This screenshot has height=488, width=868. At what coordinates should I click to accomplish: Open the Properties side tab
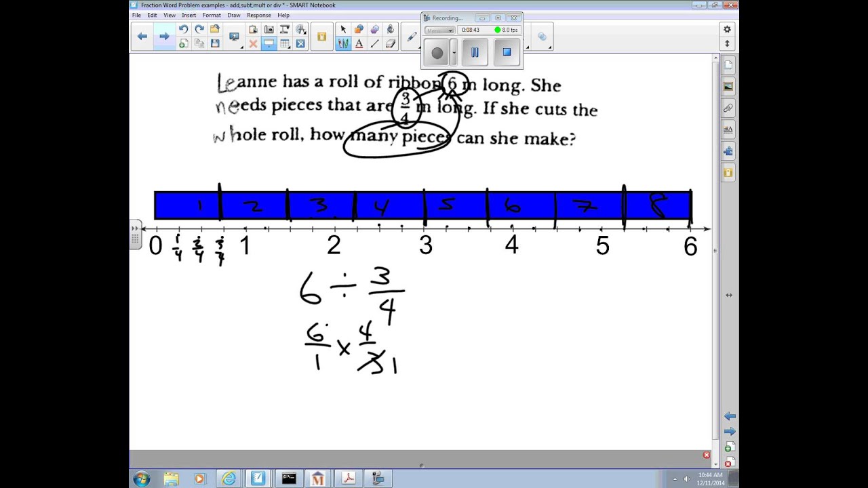728,129
